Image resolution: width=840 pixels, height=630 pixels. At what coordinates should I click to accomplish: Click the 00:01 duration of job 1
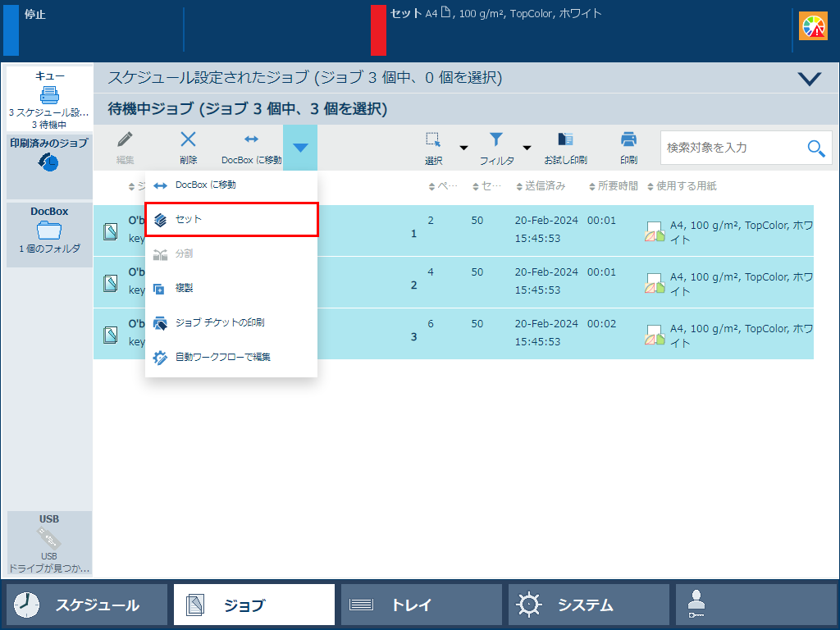click(x=601, y=220)
